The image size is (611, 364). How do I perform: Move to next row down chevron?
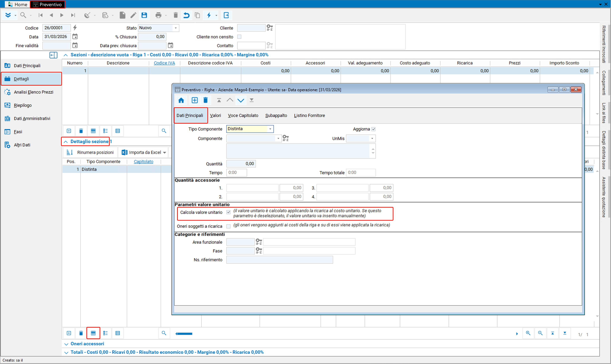tap(241, 100)
